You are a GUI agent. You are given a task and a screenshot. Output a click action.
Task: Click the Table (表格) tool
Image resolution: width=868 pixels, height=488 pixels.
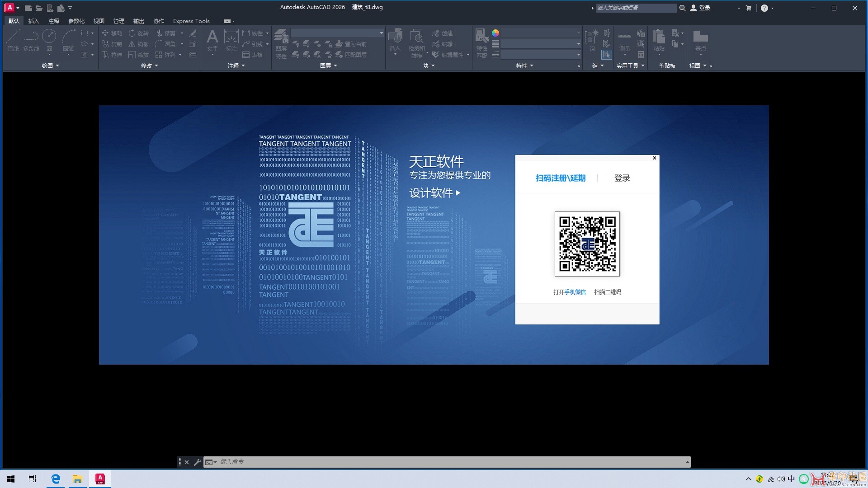(252, 55)
